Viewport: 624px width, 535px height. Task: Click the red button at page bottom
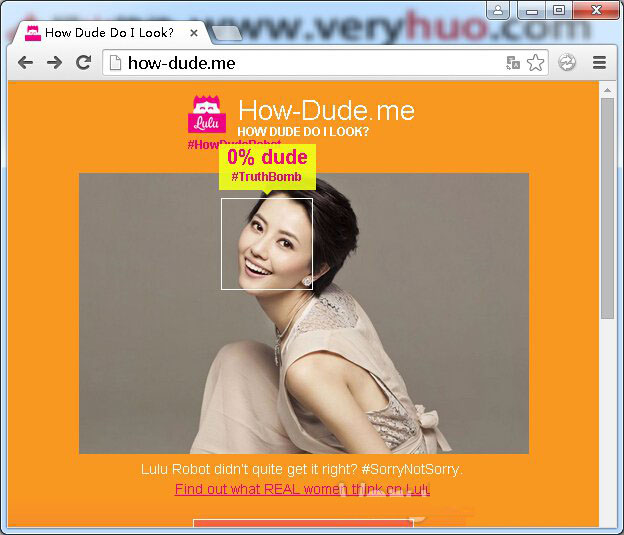coord(304,523)
